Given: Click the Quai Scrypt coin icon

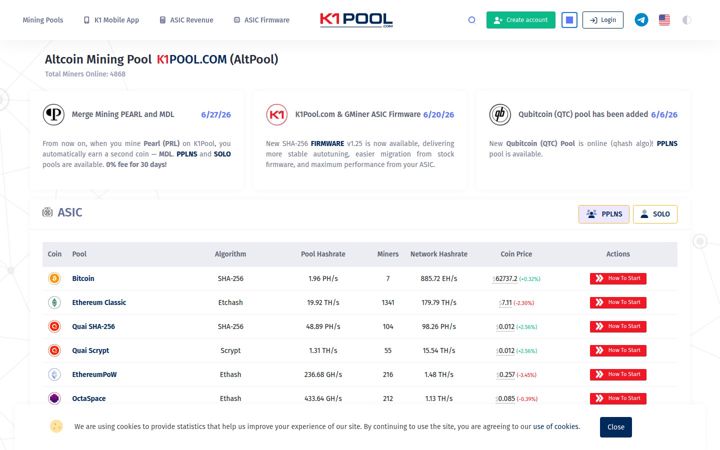Looking at the screenshot, I should (54, 350).
